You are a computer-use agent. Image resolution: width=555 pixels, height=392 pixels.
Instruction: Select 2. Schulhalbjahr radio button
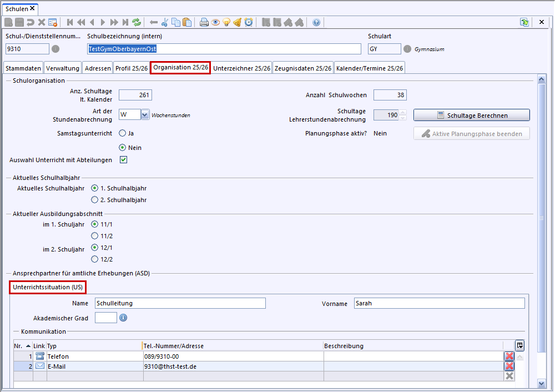(x=94, y=200)
